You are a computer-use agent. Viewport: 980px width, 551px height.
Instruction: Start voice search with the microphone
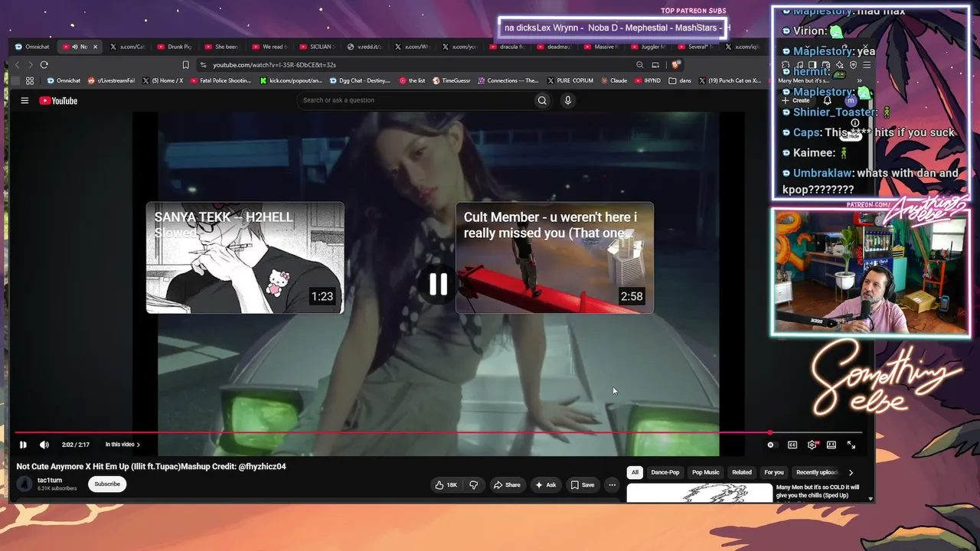[x=567, y=100]
